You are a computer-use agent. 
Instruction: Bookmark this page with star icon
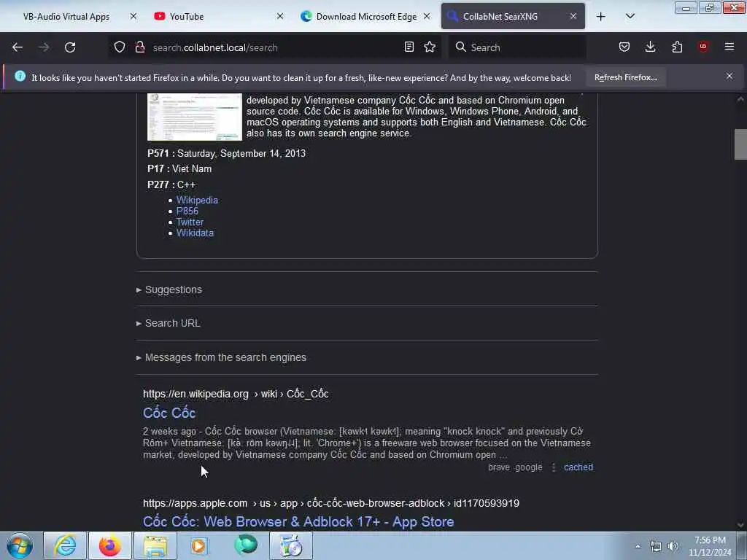(430, 47)
